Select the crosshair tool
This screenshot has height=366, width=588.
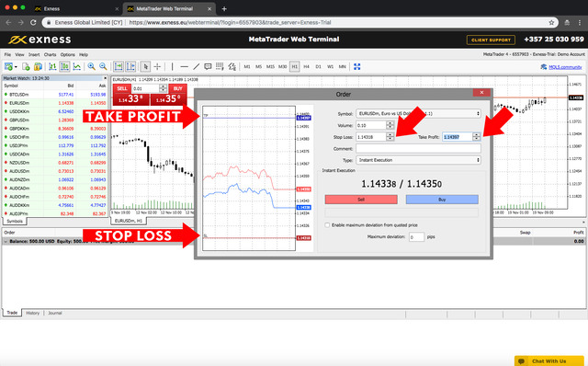[x=157, y=66]
